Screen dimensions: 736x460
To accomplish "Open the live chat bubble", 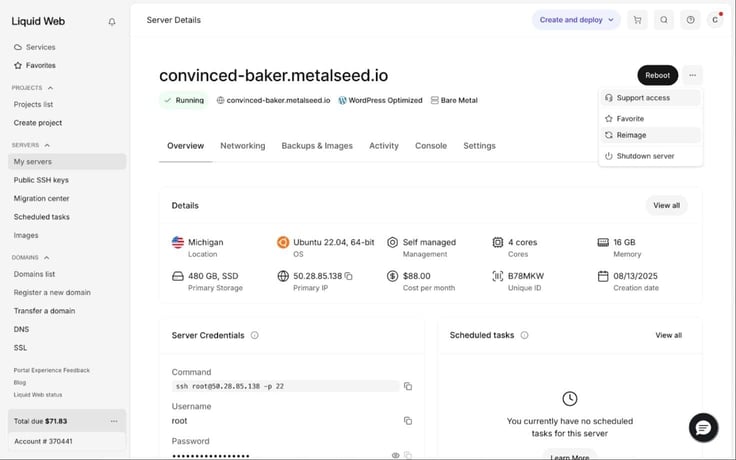I will (x=703, y=428).
